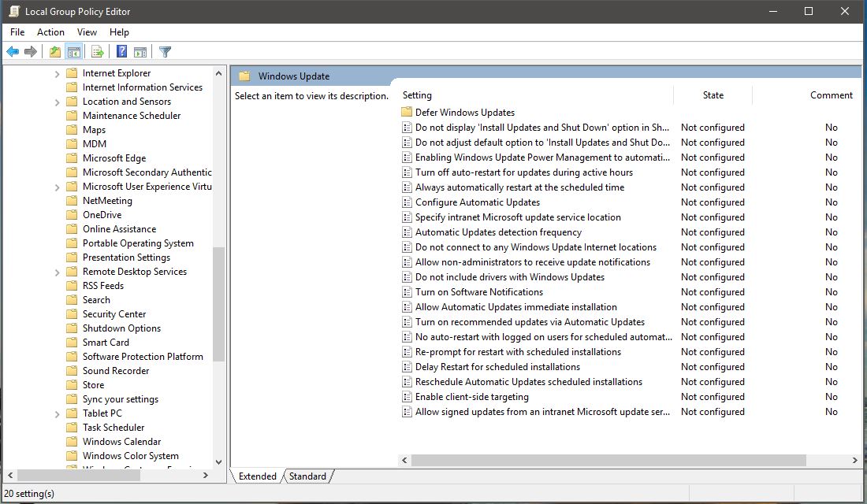Select 'Reschedule Automatic Updates scheduled installations'
This screenshot has height=504, width=867.
[x=529, y=382]
